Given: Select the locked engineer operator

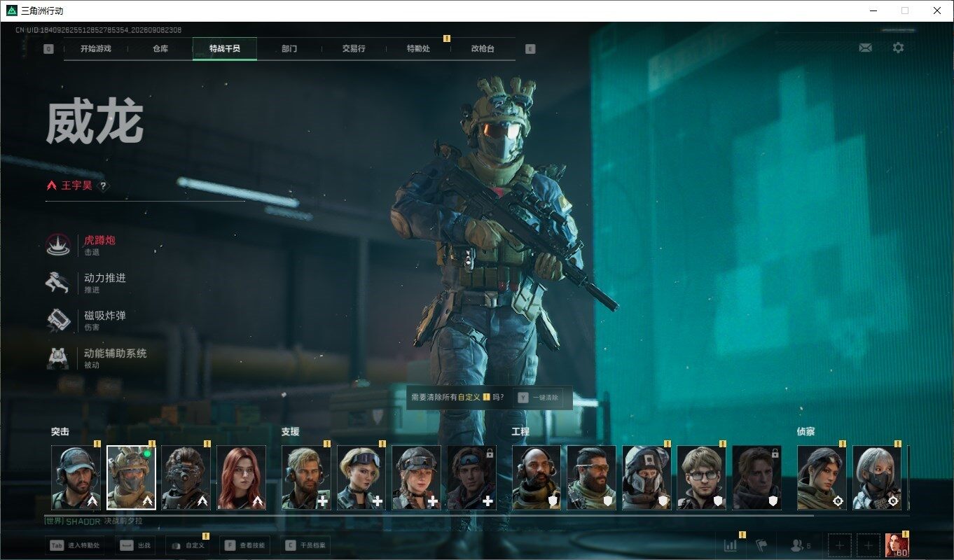Looking at the screenshot, I should [x=757, y=477].
